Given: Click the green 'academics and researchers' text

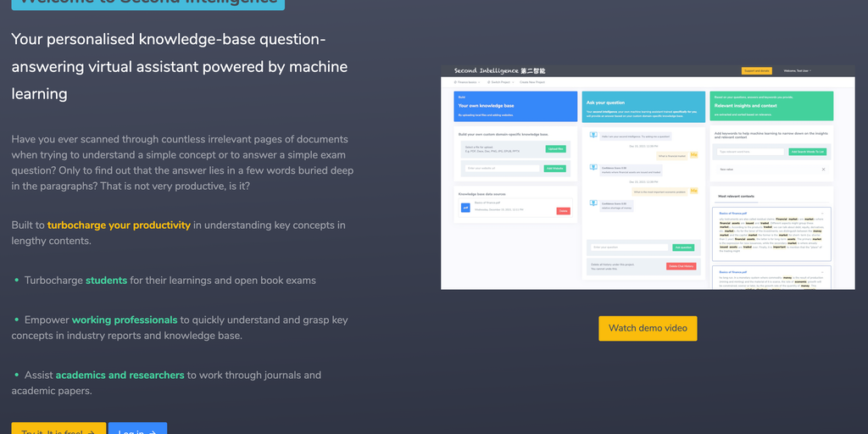Looking at the screenshot, I should pos(120,375).
